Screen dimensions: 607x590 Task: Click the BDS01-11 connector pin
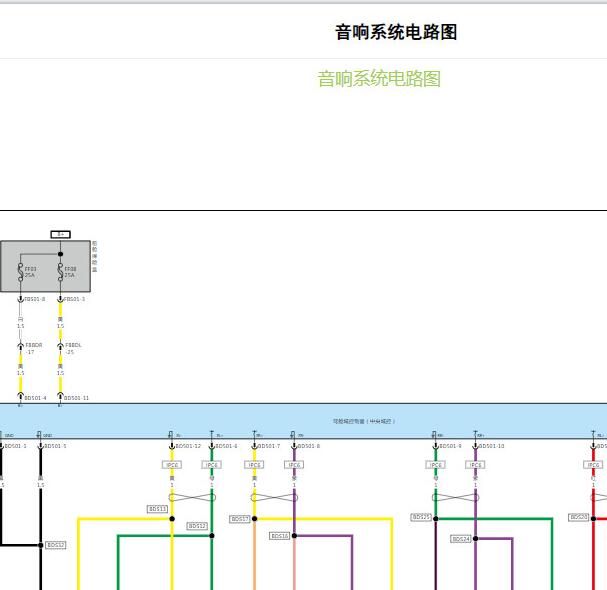click(x=60, y=397)
